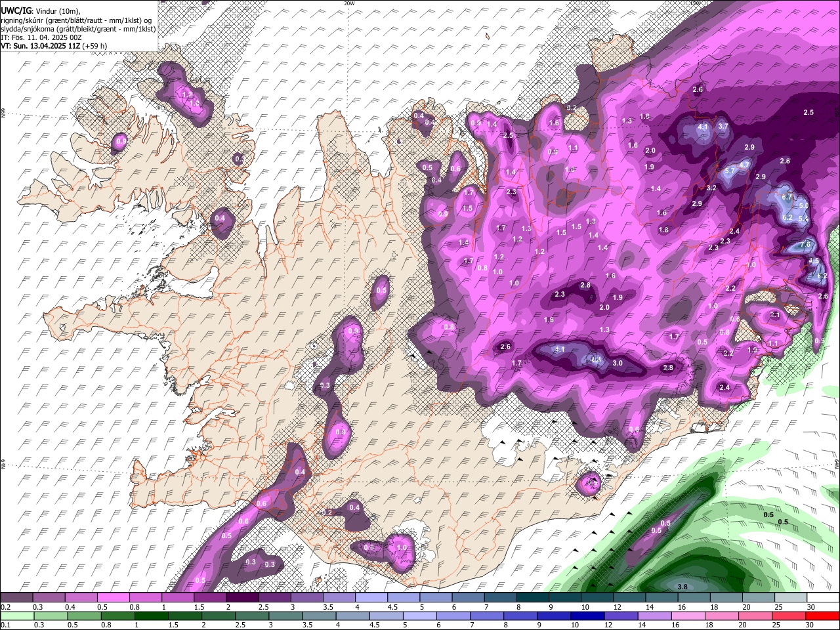The width and height of the screenshot is (840, 630).
Task: Click the red 30 swatch in the bottom legend row
Action: pyautogui.click(x=822, y=616)
